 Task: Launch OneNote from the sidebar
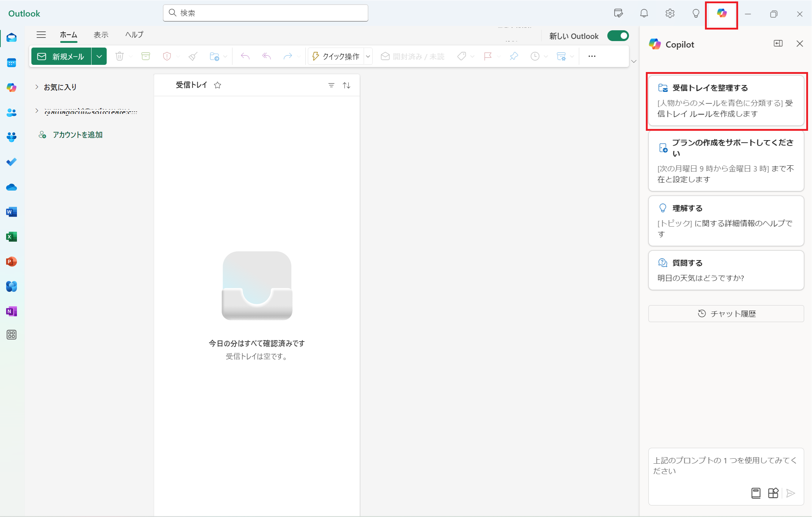(x=12, y=311)
